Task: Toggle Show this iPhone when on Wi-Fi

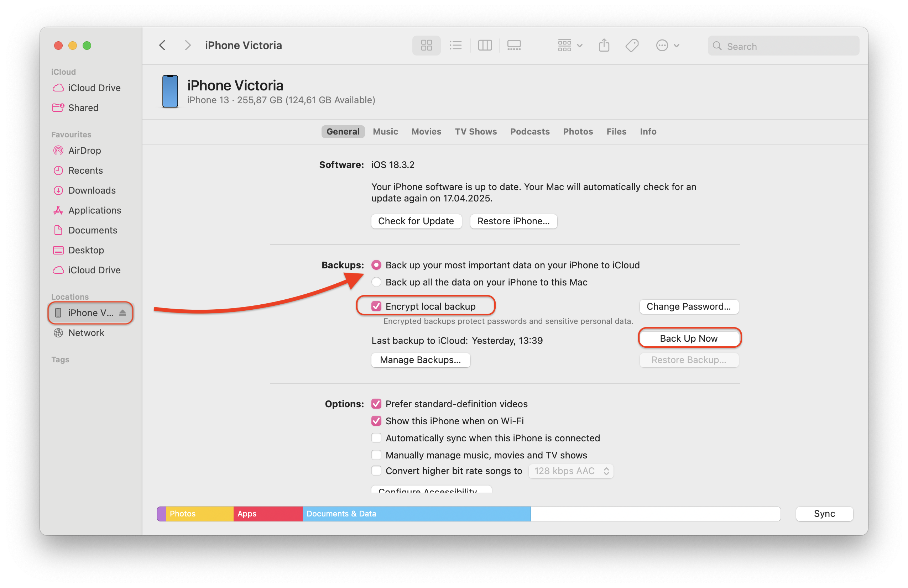Action: [377, 421]
